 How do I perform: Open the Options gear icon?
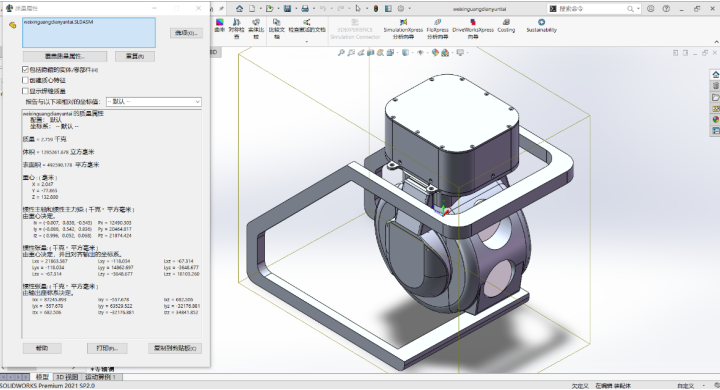(401, 8)
